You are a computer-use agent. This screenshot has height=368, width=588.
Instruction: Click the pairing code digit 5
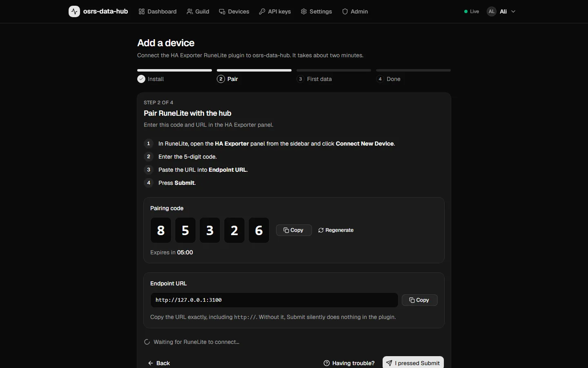[185, 230]
